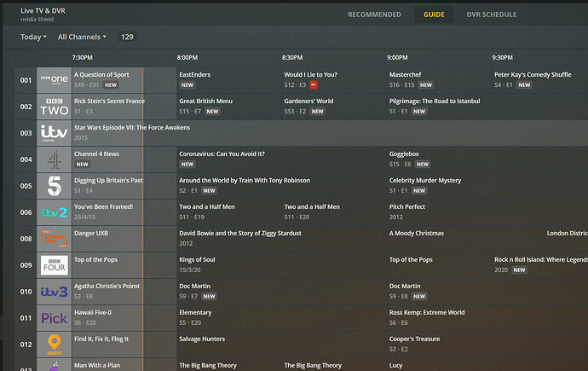Select Around the World by Train
This screenshot has height=371, width=588.
(x=281, y=186)
